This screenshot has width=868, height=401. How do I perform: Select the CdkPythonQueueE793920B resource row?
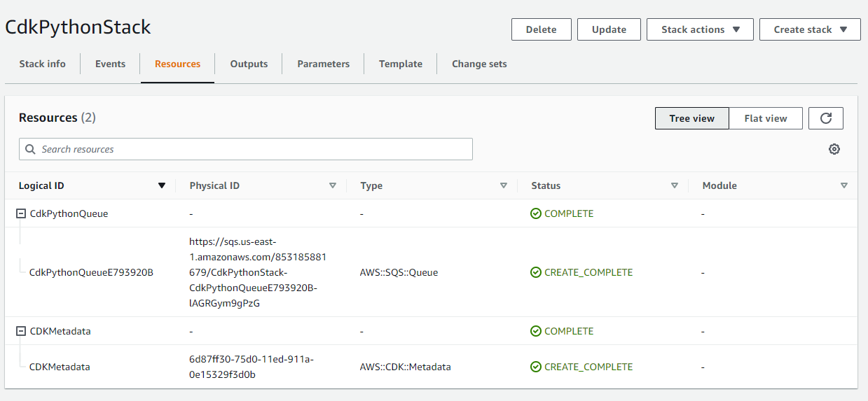(x=91, y=272)
